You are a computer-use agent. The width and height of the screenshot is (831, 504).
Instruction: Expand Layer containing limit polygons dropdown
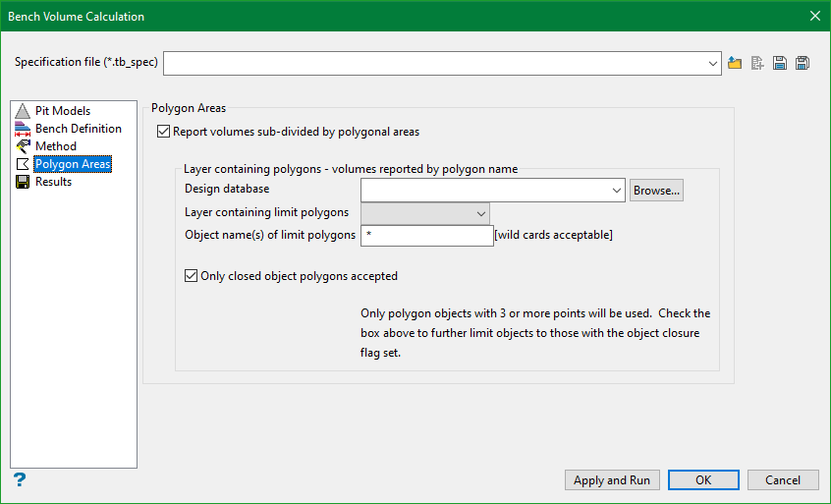[481, 213]
